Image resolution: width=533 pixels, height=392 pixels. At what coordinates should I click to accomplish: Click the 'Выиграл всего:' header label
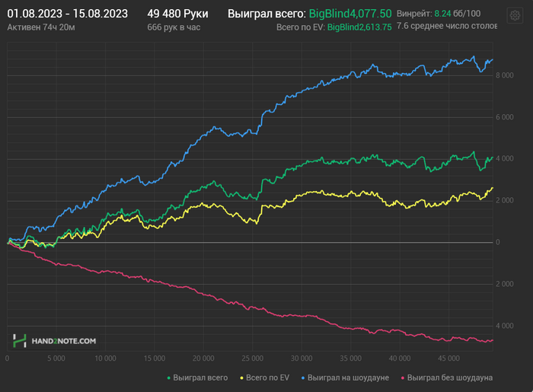[x=266, y=14]
